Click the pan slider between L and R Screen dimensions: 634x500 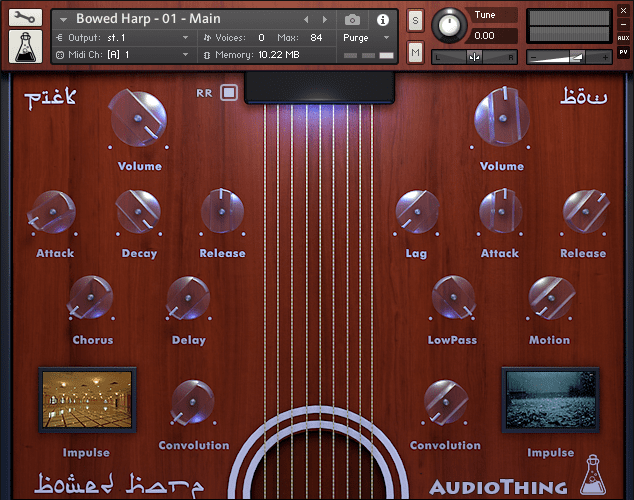click(474, 57)
